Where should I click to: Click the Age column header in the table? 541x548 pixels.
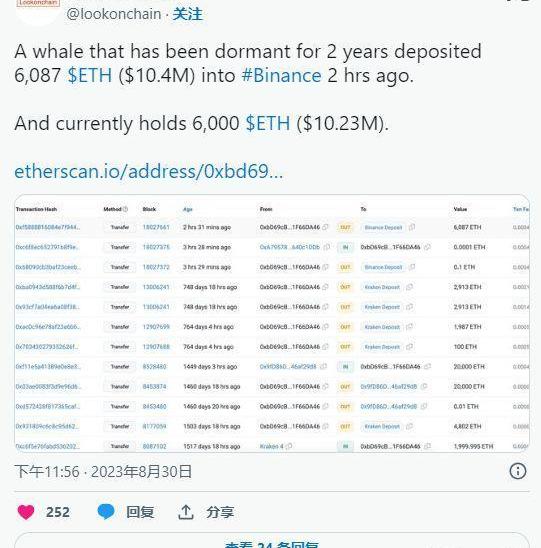coord(188,209)
